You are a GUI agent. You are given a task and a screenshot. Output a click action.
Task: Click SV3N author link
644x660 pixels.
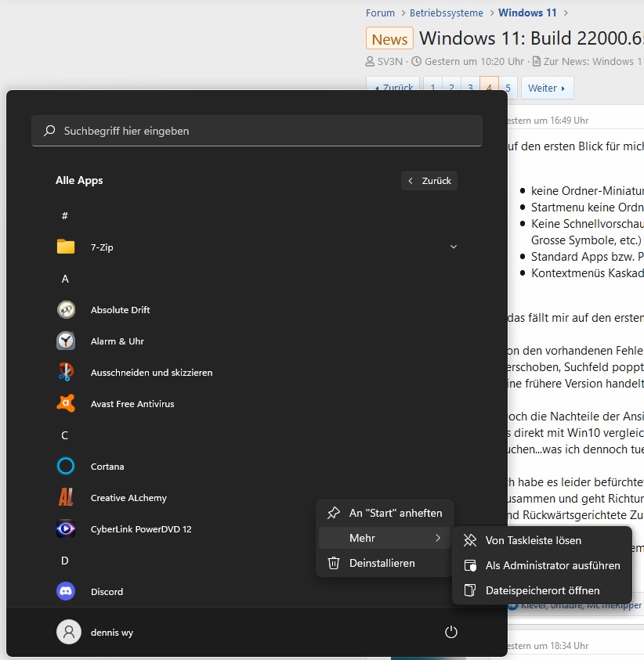(389, 61)
